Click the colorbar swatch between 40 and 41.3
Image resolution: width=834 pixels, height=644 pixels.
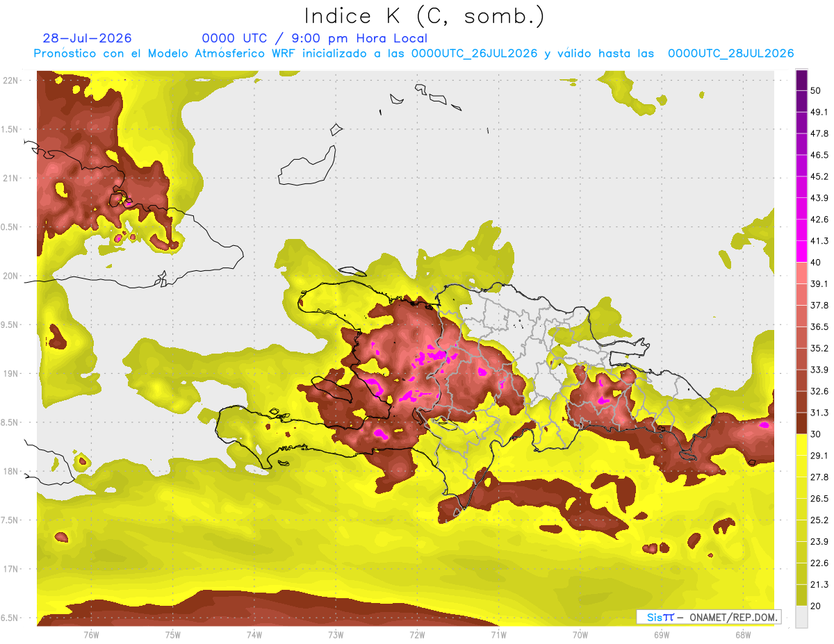coord(802,251)
